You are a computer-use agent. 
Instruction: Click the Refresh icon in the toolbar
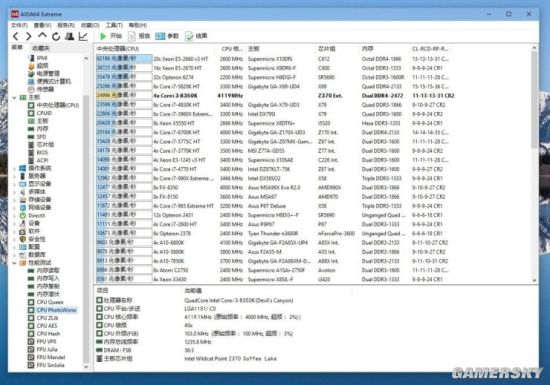click(x=56, y=36)
